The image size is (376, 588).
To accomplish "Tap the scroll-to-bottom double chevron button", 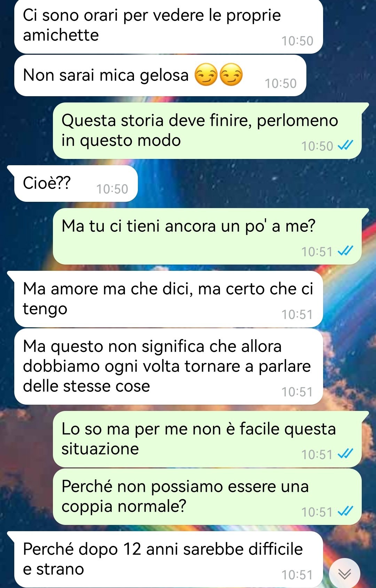I will pyautogui.click(x=344, y=573).
